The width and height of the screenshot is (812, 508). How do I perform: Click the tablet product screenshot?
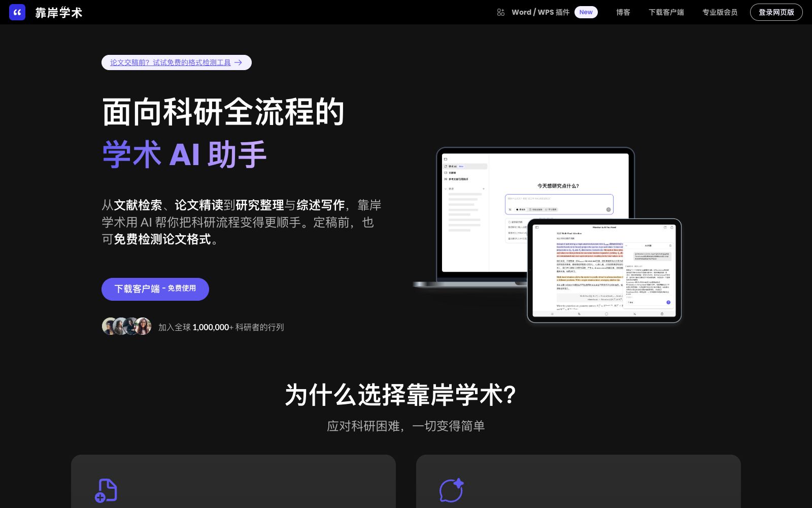604,271
